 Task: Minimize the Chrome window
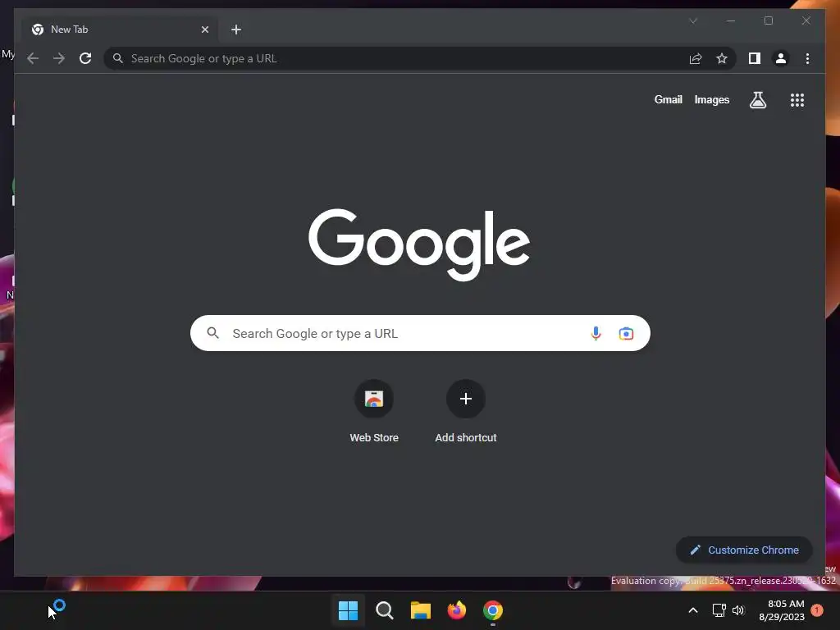(731, 21)
